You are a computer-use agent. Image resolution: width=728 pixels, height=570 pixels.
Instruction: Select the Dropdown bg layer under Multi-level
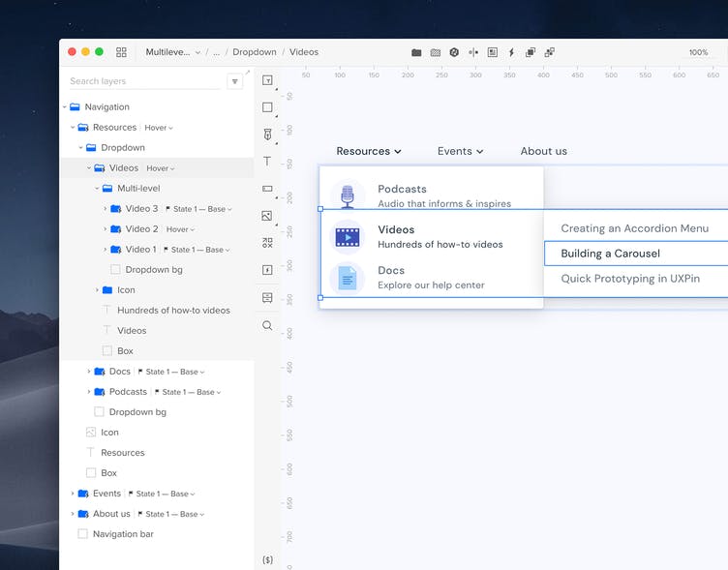click(153, 270)
